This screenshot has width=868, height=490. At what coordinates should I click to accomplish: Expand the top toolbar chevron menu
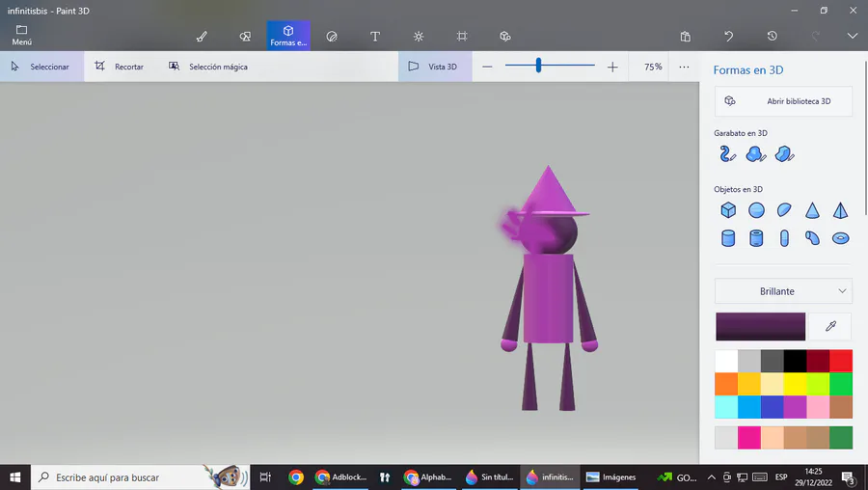[x=852, y=37]
